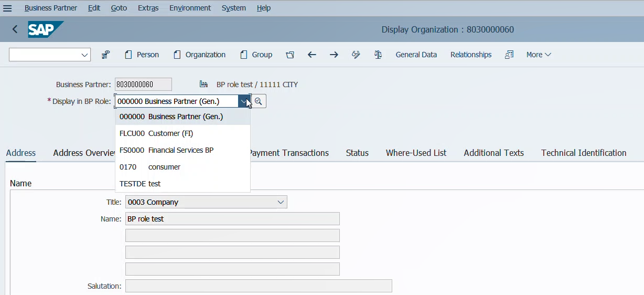Select TESTDE test role
Image resolution: width=644 pixels, height=295 pixels.
coord(183,184)
